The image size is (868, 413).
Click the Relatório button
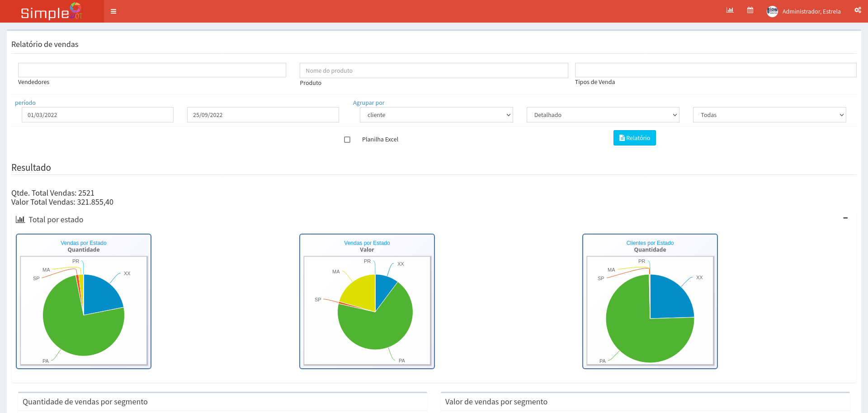634,138
